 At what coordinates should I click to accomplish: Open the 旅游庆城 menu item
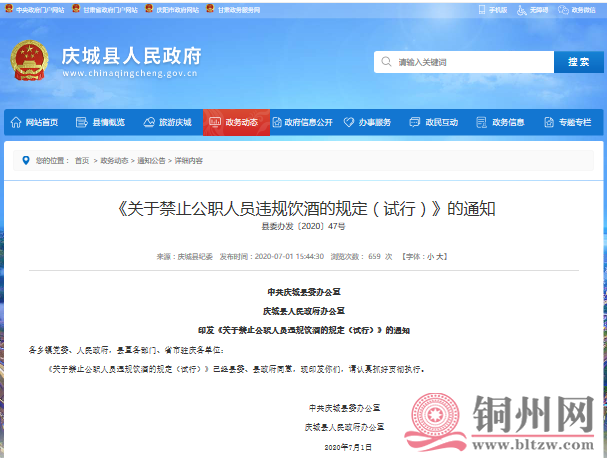[175, 122]
